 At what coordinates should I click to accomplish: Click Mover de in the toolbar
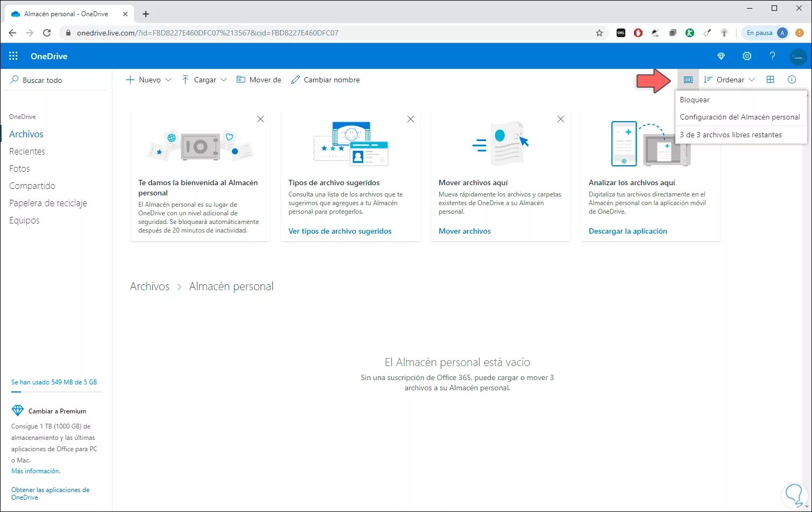pos(259,80)
